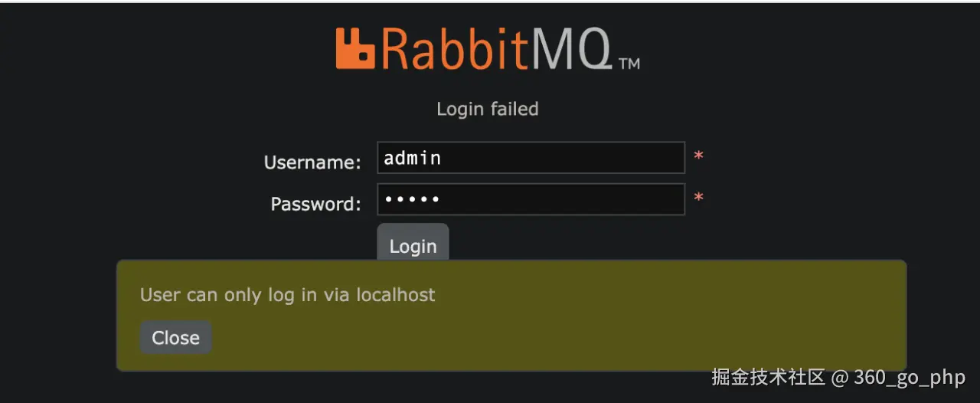Click the Login button
Viewport: 980px width, 403px height.
point(413,245)
